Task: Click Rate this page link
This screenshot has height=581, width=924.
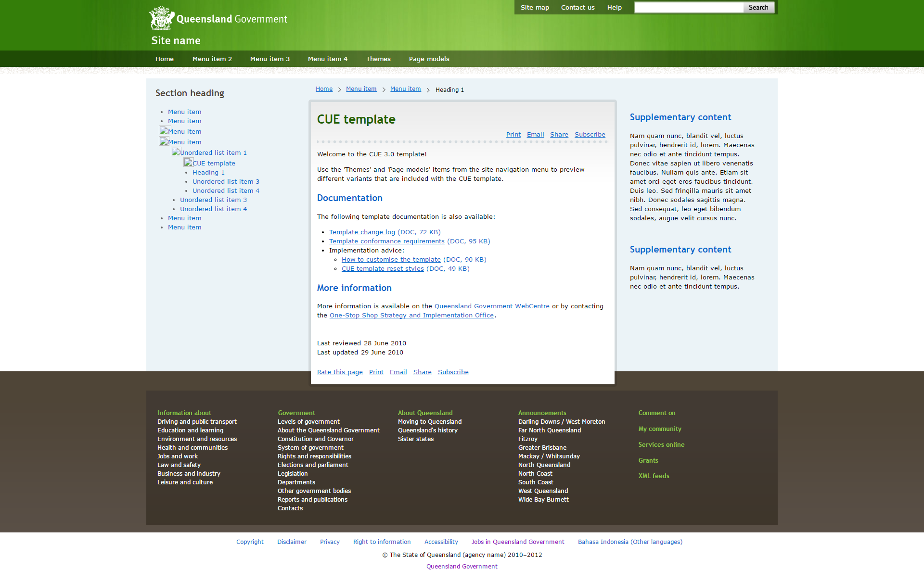Action: (340, 372)
